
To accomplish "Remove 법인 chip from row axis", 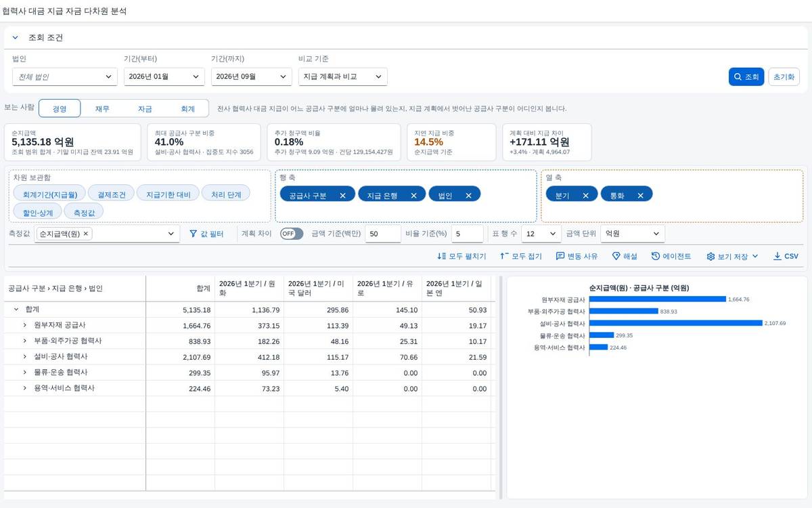I will point(468,196).
